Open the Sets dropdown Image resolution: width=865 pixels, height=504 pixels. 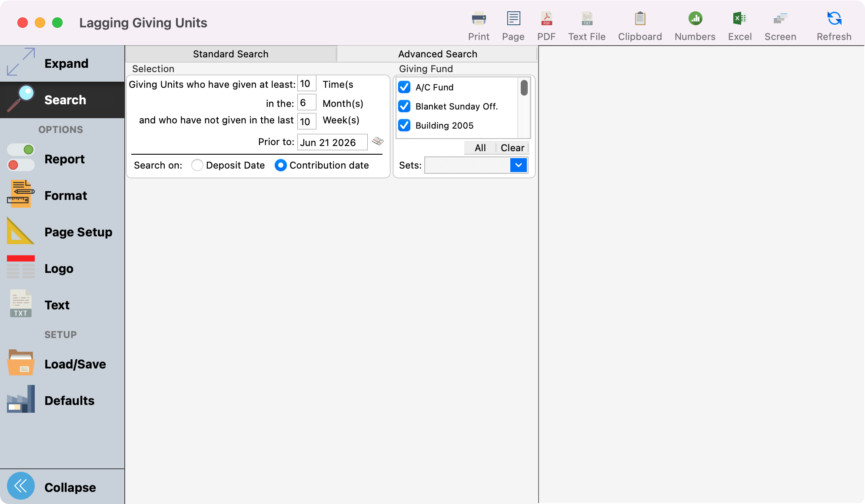tap(518, 165)
